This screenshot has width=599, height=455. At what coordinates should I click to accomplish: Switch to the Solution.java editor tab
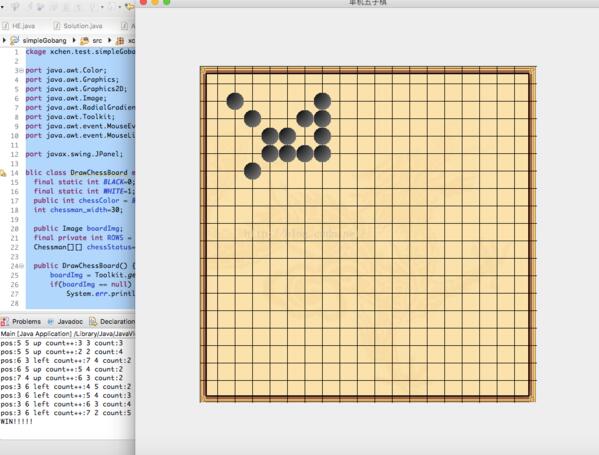coord(78,26)
